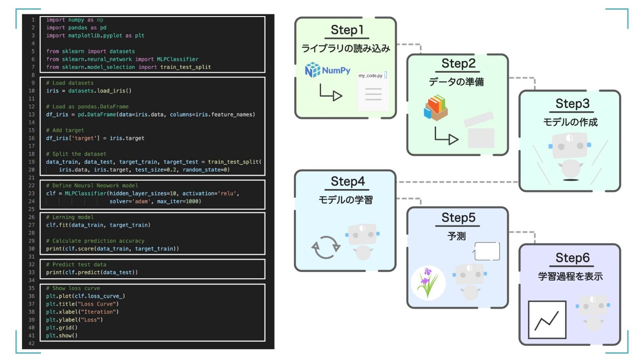This screenshot has width=644, height=362.
Task: Click the circular refresh arrows in Step4
Action: (326, 247)
